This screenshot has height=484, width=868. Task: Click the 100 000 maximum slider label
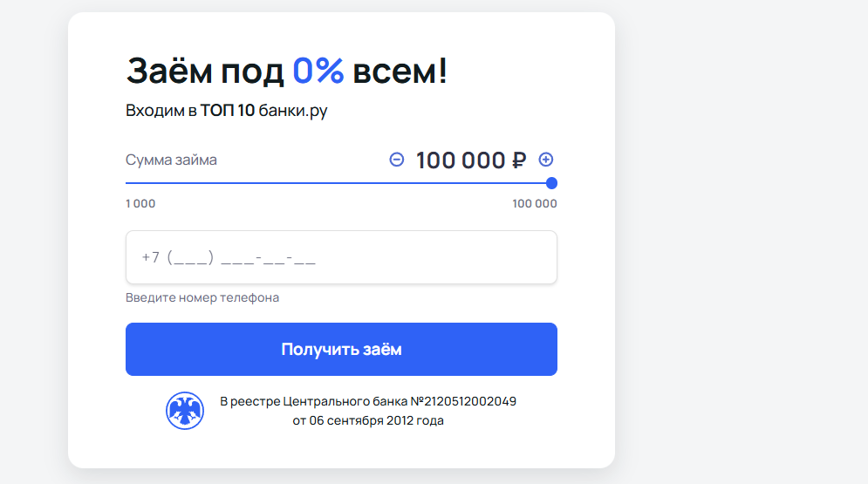coord(534,204)
